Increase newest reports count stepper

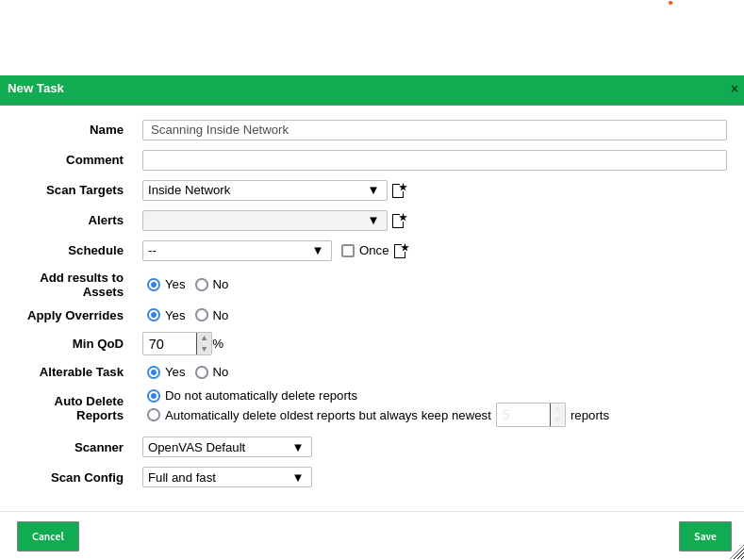557,409
